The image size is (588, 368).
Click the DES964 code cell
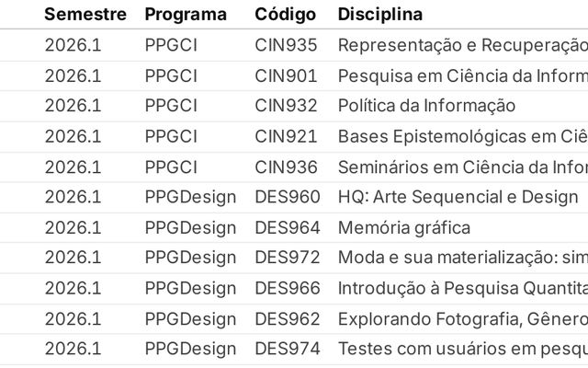[x=288, y=227]
